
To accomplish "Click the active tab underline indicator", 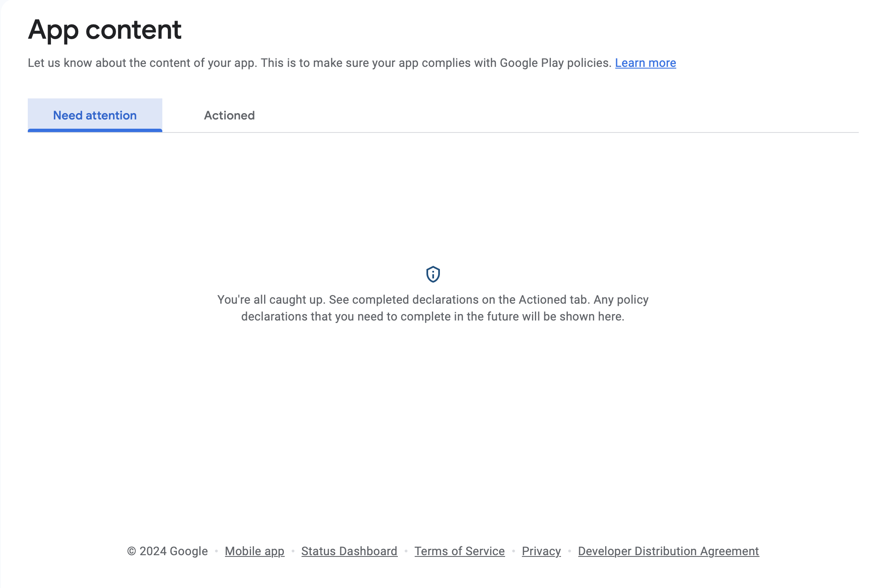I will pos(94,130).
